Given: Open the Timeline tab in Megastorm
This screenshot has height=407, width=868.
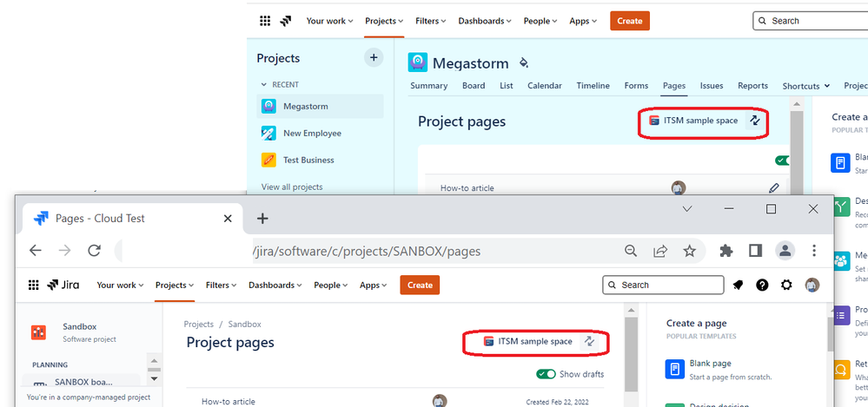Looking at the screenshot, I should pos(593,86).
